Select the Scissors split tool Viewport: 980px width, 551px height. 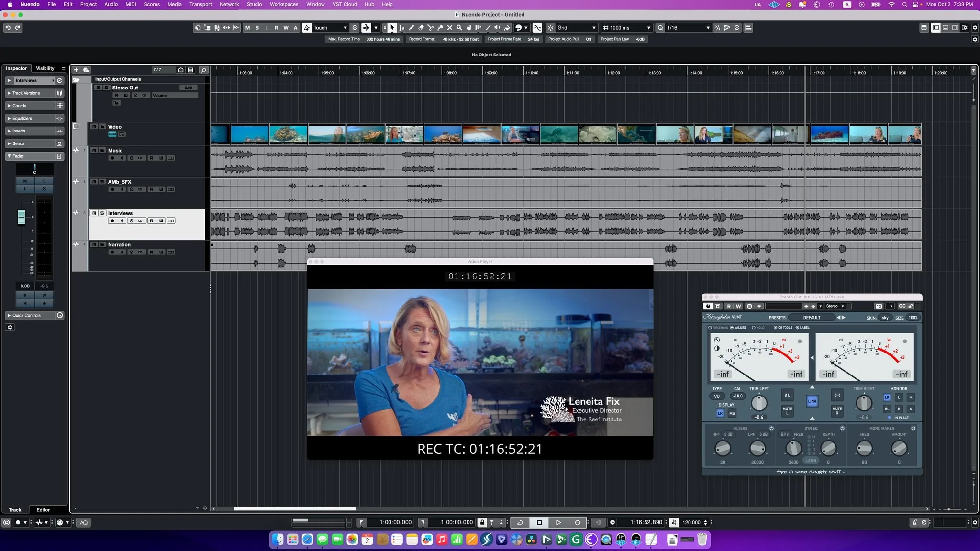coord(430,28)
